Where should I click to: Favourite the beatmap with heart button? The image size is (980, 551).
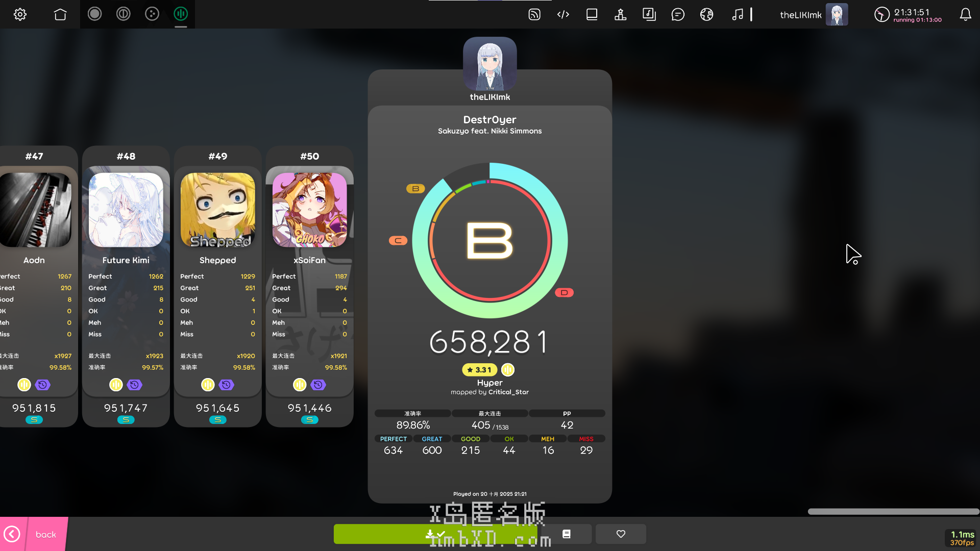click(x=621, y=534)
